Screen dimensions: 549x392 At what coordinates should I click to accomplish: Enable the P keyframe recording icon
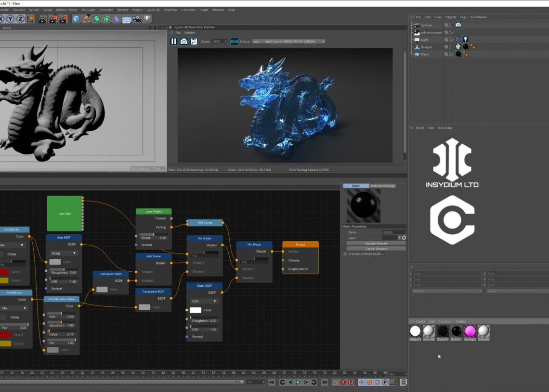pos(385,382)
